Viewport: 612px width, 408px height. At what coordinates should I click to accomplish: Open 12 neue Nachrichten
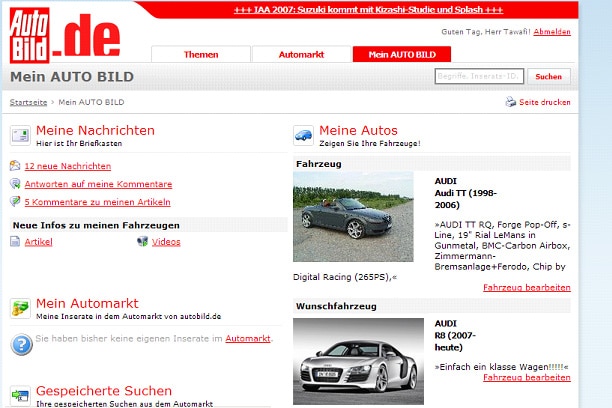tap(68, 166)
